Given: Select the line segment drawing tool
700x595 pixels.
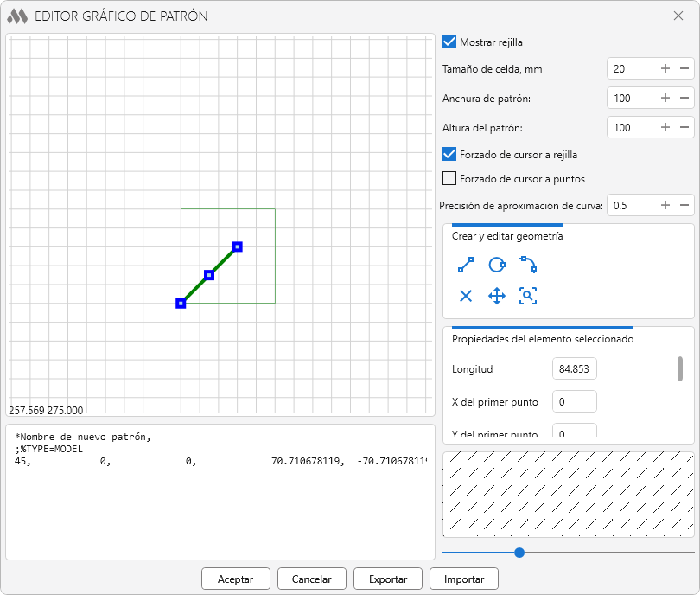Looking at the screenshot, I should click(466, 266).
